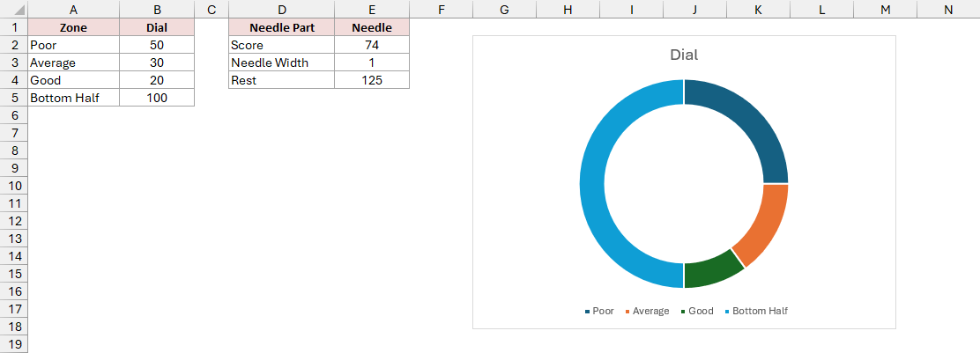The height and width of the screenshot is (353, 980).
Task: Click the 'Dial' header cell in column B
Action: 157,27
